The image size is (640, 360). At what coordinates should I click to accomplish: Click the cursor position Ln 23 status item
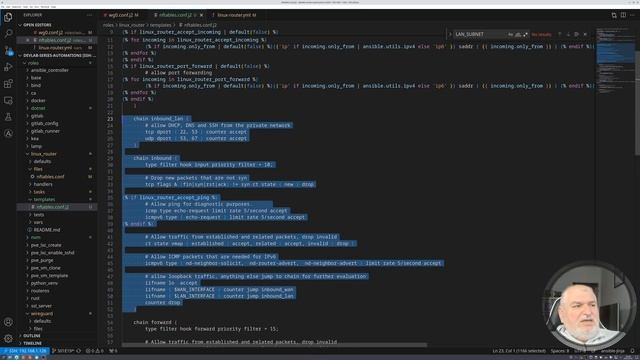[519, 351]
